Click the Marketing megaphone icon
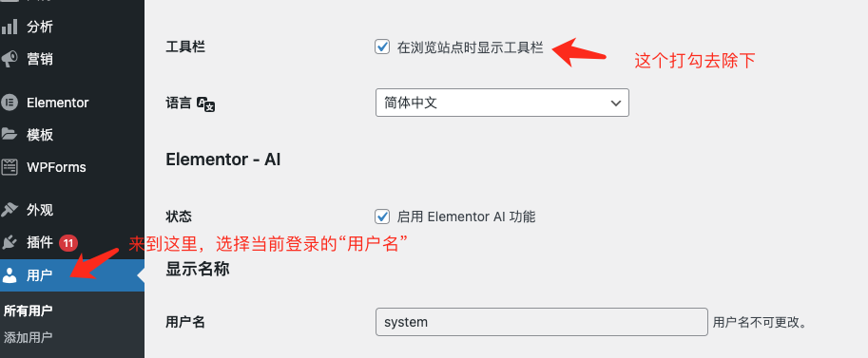 coord(10,59)
